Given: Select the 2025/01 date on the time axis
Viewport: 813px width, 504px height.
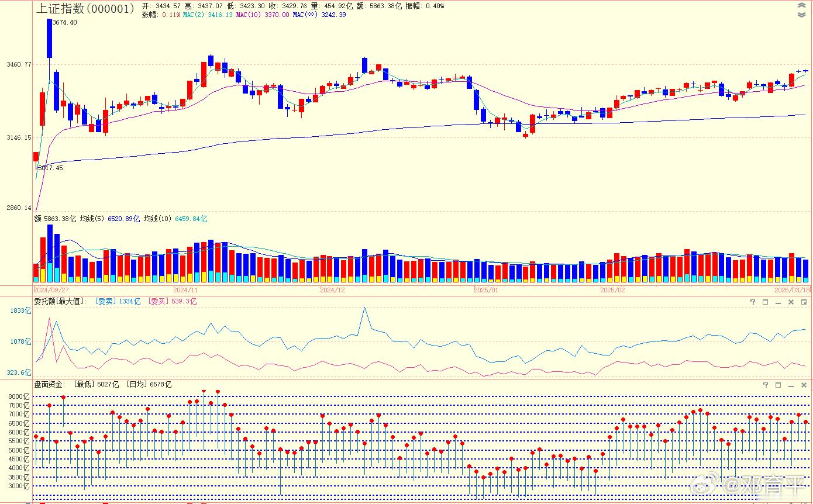Looking at the screenshot, I should coord(486,289).
